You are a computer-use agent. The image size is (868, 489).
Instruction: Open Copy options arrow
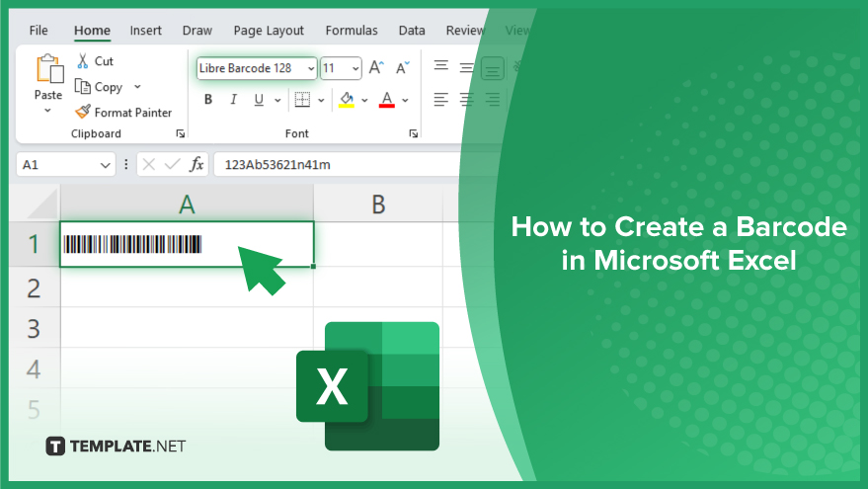coord(137,87)
